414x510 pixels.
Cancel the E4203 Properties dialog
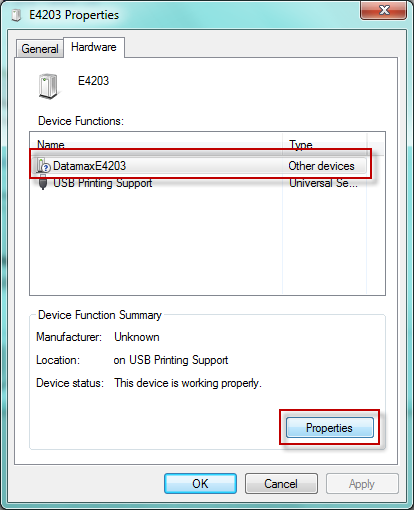(x=281, y=484)
